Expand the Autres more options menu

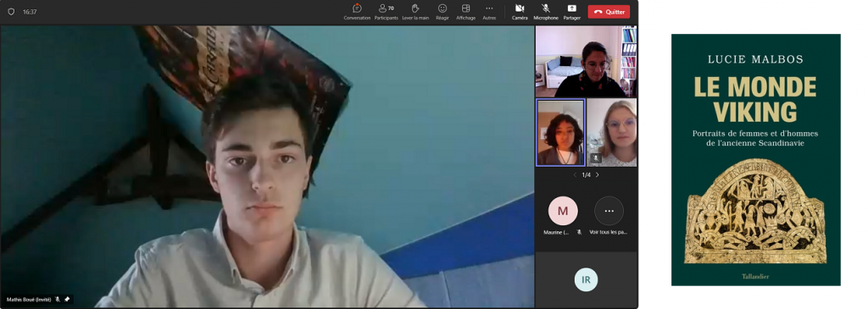click(489, 12)
